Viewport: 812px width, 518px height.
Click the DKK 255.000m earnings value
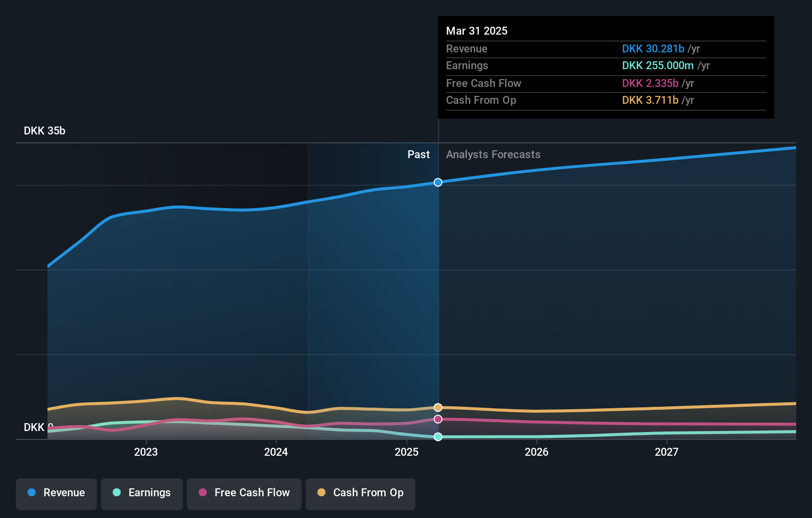(x=658, y=65)
